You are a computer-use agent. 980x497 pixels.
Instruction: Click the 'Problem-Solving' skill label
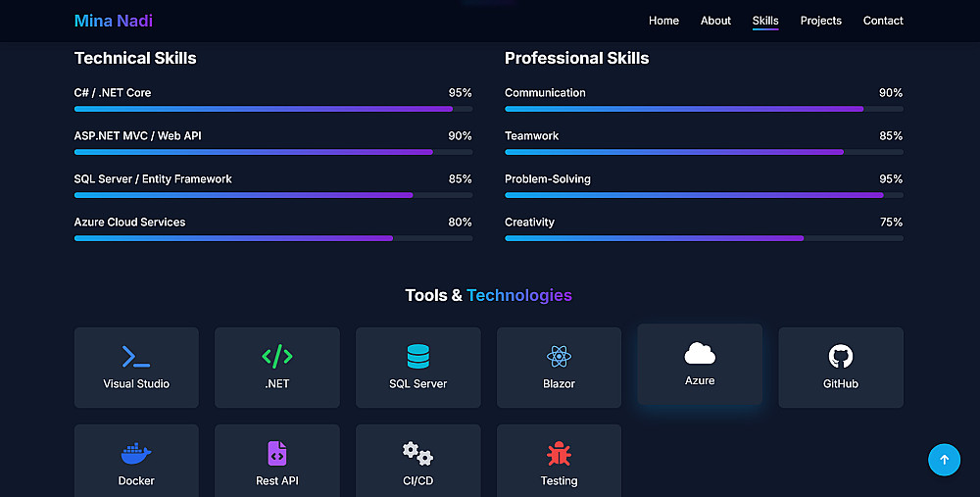[548, 178]
